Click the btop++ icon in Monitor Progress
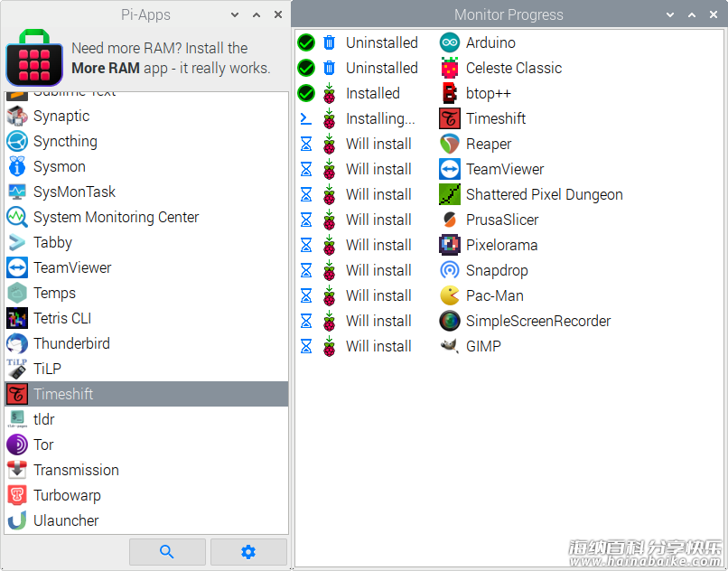The height and width of the screenshot is (571, 728). [x=450, y=93]
